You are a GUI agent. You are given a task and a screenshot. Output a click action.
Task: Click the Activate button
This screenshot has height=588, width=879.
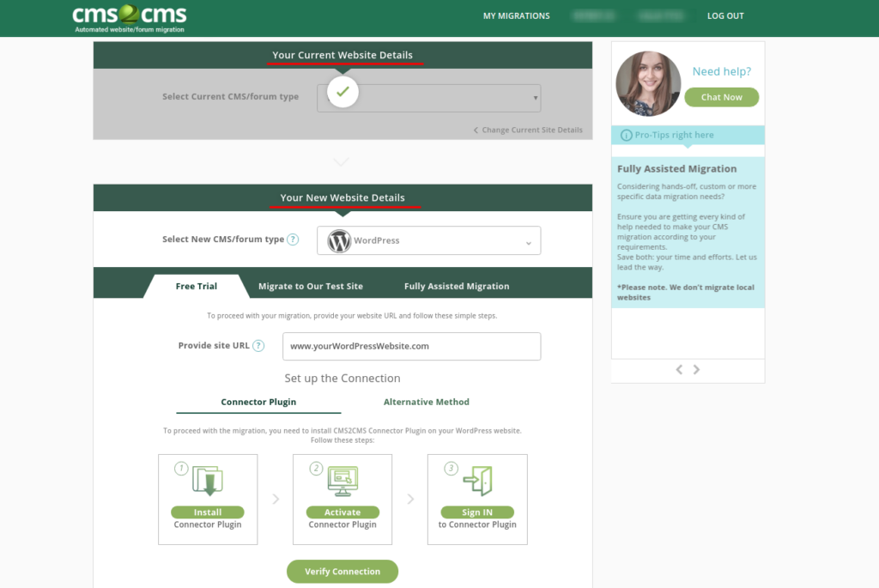343,512
